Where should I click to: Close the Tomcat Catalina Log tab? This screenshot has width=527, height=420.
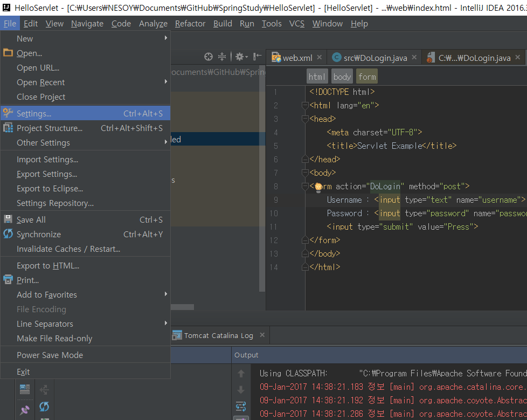pyautogui.click(x=262, y=335)
